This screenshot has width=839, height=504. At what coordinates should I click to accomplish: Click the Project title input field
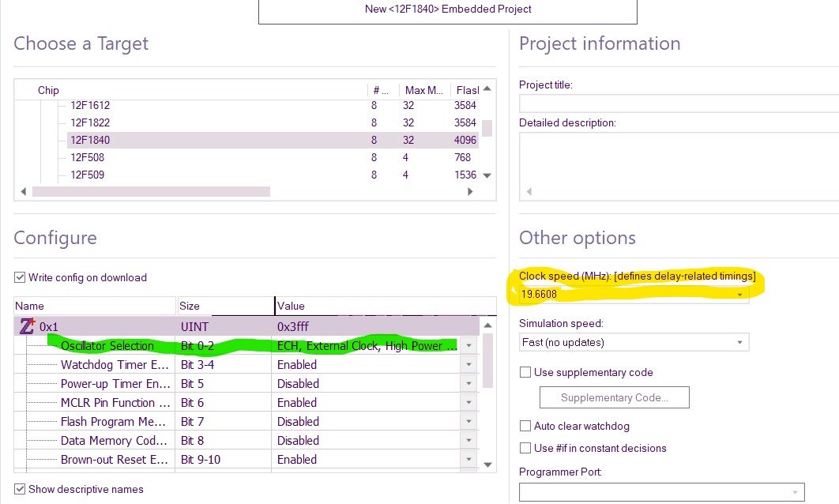[679, 102]
